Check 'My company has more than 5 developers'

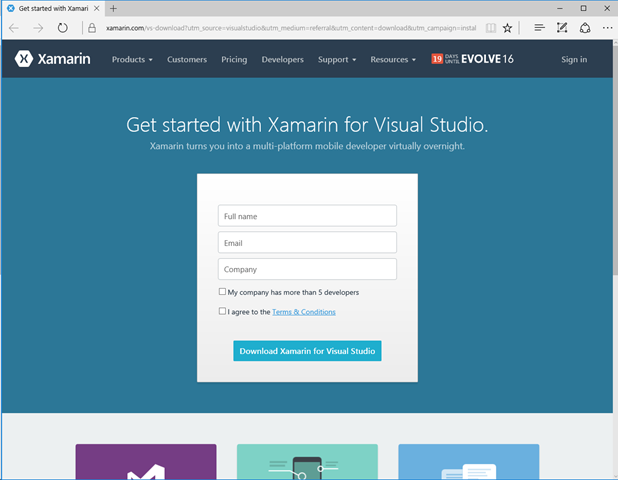tap(222, 292)
